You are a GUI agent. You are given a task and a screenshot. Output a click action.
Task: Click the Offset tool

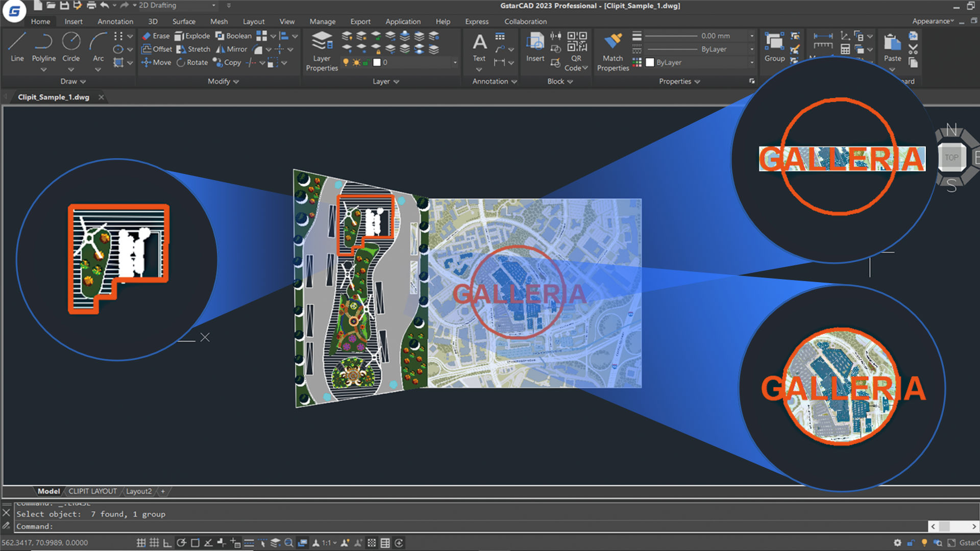tap(157, 49)
